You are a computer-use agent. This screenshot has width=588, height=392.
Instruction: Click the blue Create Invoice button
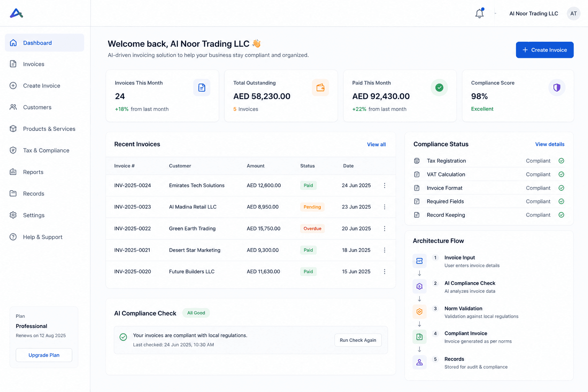[544, 50]
